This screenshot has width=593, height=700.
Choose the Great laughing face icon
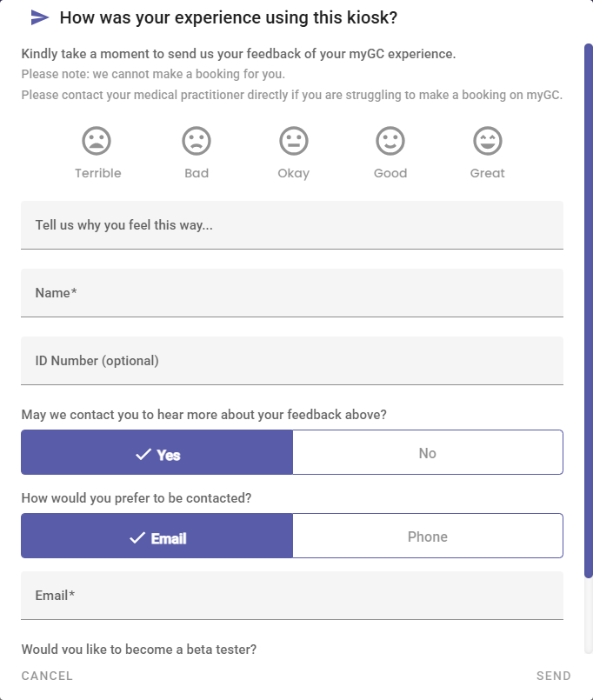point(488,141)
